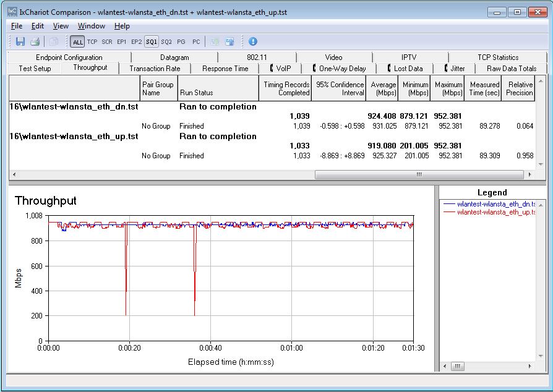Select the wlantest-wlansta_eth_up.tst table row
Viewport: 553px width, 392px height.
[x=272, y=137]
